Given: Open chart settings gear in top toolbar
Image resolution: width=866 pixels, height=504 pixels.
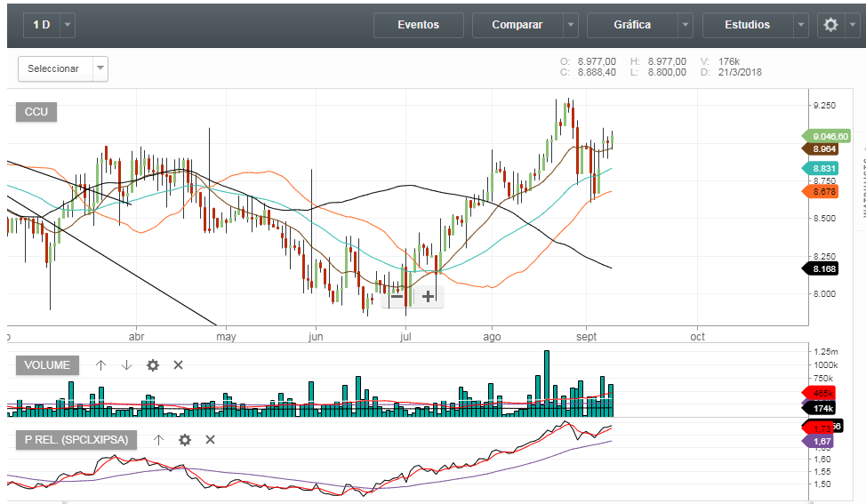Looking at the screenshot, I should tap(830, 25).
